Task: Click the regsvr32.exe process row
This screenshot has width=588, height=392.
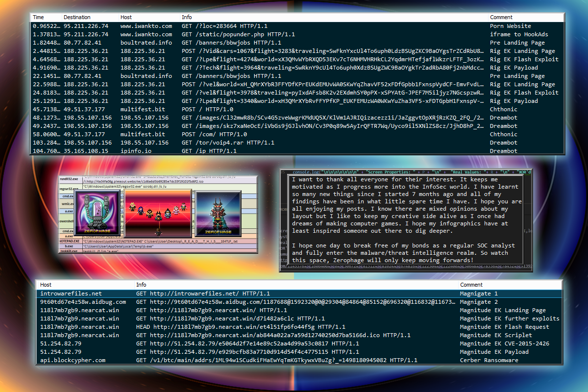Action: coord(69,186)
